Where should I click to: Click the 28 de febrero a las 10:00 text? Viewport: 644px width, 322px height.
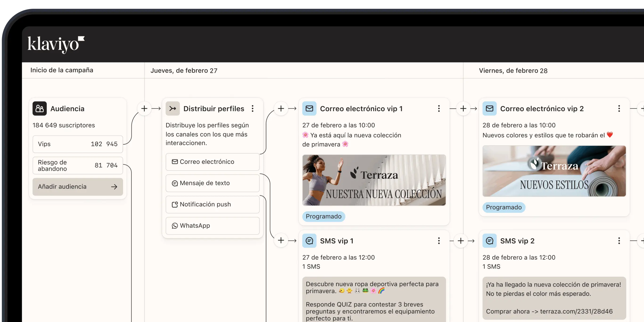tap(519, 125)
